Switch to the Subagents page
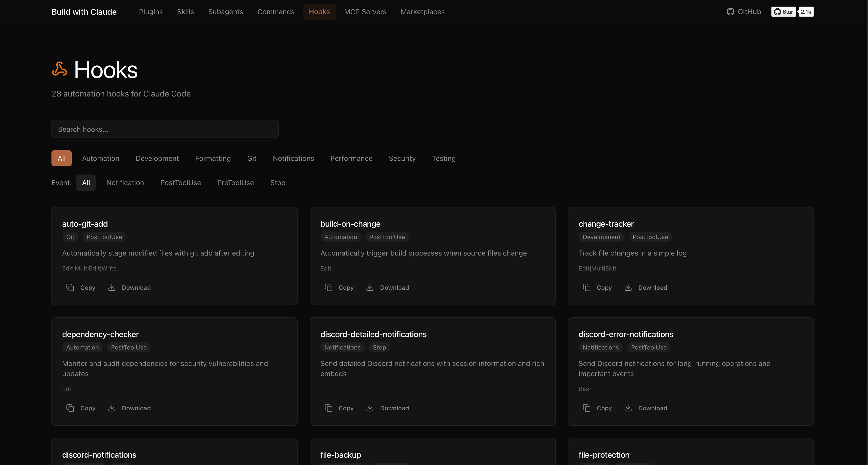The image size is (868, 465). click(225, 11)
